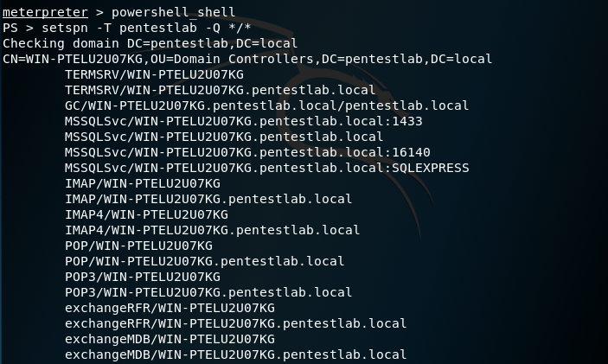Image resolution: width=608 pixels, height=364 pixels.
Task: Click the short exchangeRFR/WIN-PTELU2U07KG entry
Action: pos(170,308)
